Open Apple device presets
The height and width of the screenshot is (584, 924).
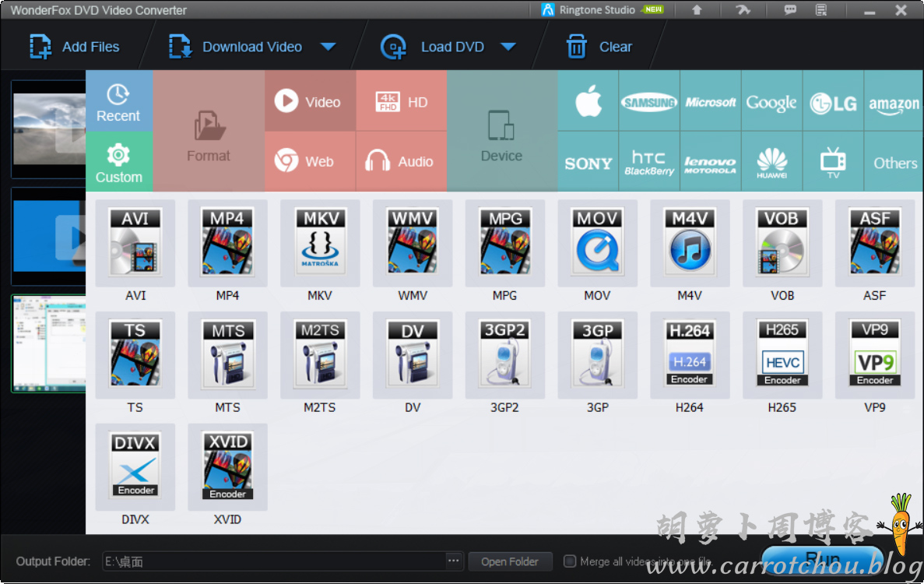(x=588, y=100)
